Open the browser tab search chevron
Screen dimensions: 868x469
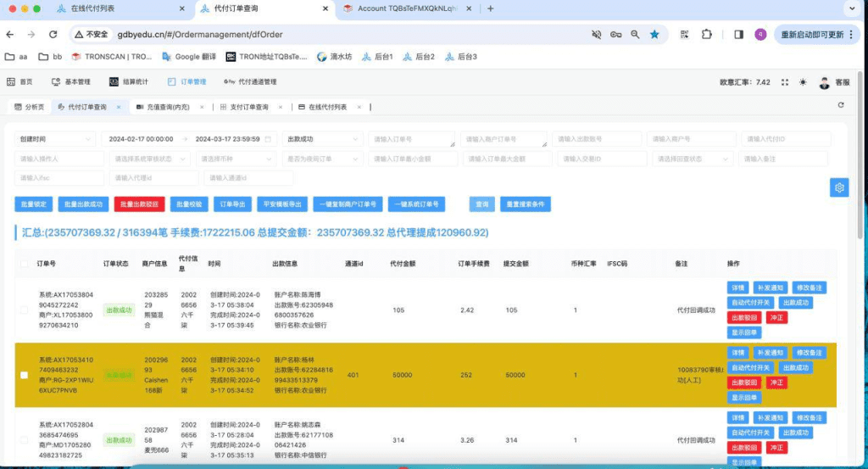pyautogui.click(x=852, y=8)
